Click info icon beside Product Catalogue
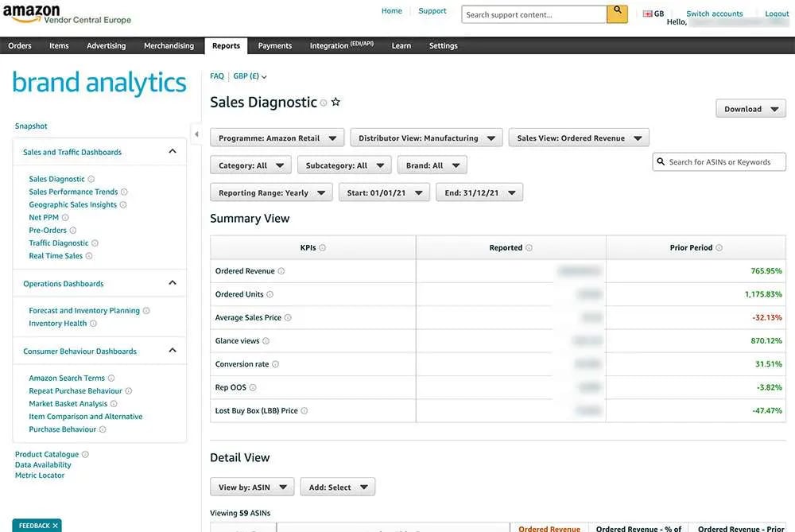The image size is (795, 532). (85, 454)
